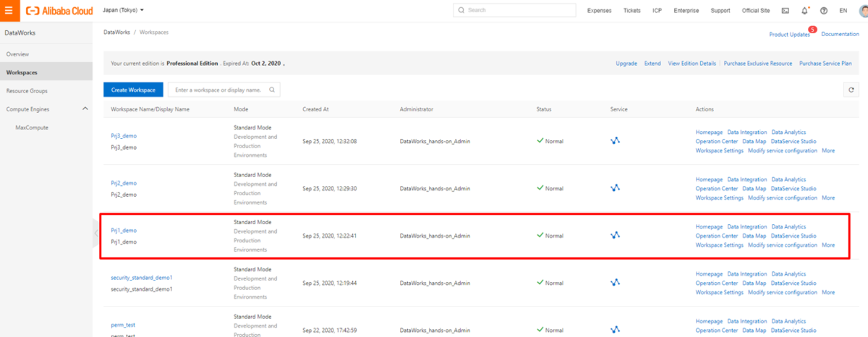Launch Cloud Shell terminal icon
The width and height of the screenshot is (868, 337).
click(x=786, y=11)
